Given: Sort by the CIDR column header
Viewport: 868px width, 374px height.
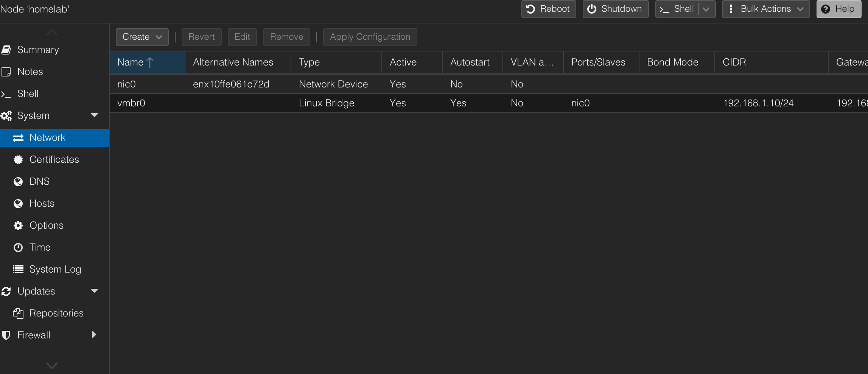Looking at the screenshot, I should [x=772, y=62].
